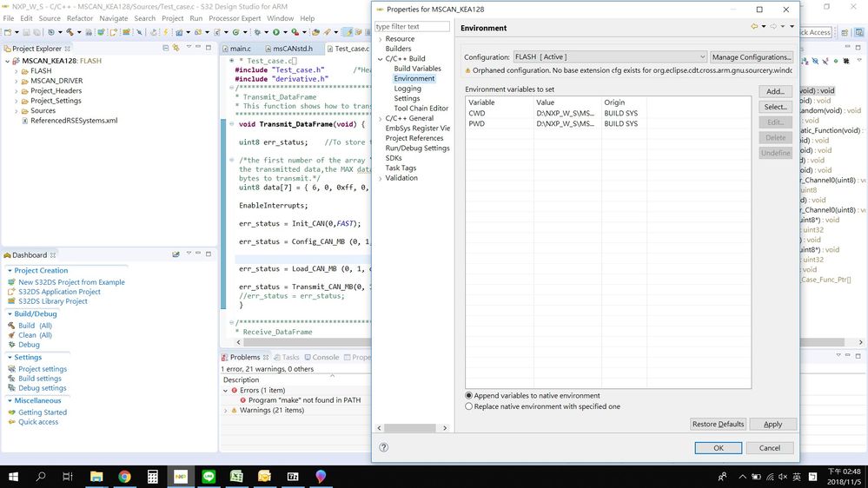
Task: Click the Debug settings dashboard link
Action: pyautogui.click(x=42, y=388)
